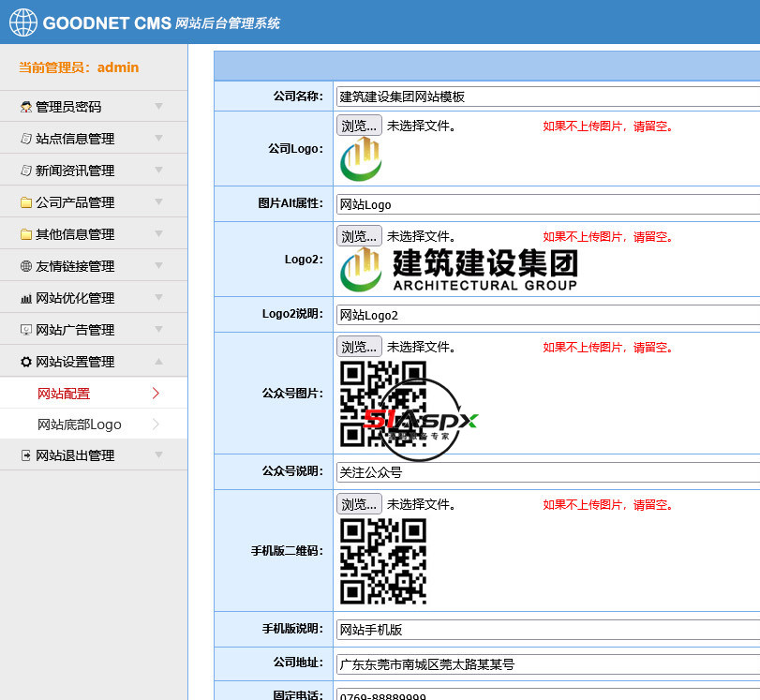Click the 公司产品管理 folder icon
This screenshot has height=700, width=760.
(x=26, y=202)
